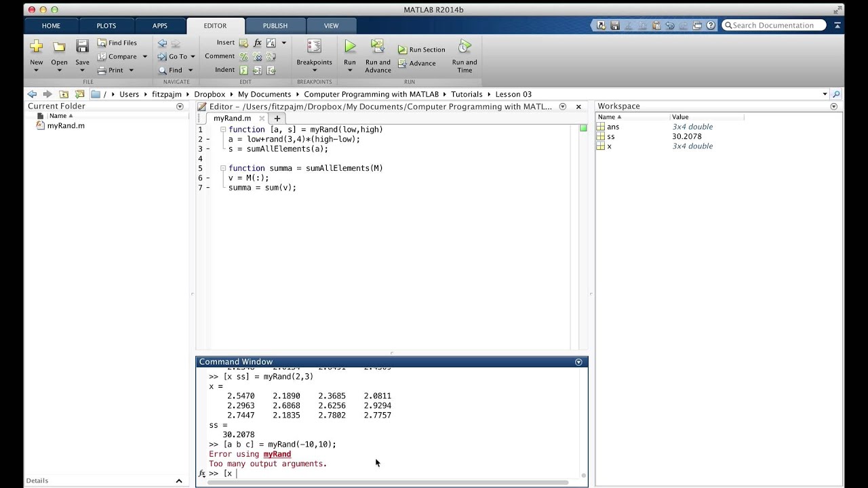Click the Breakpoints icon
The width and height of the screenshot is (868, 488).
click(314, 46)
